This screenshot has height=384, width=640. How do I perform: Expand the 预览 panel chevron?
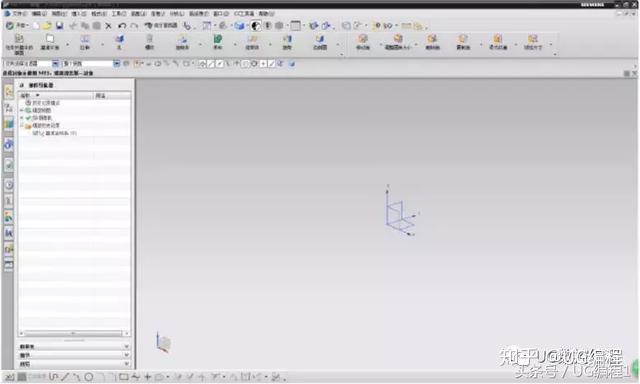126,364
